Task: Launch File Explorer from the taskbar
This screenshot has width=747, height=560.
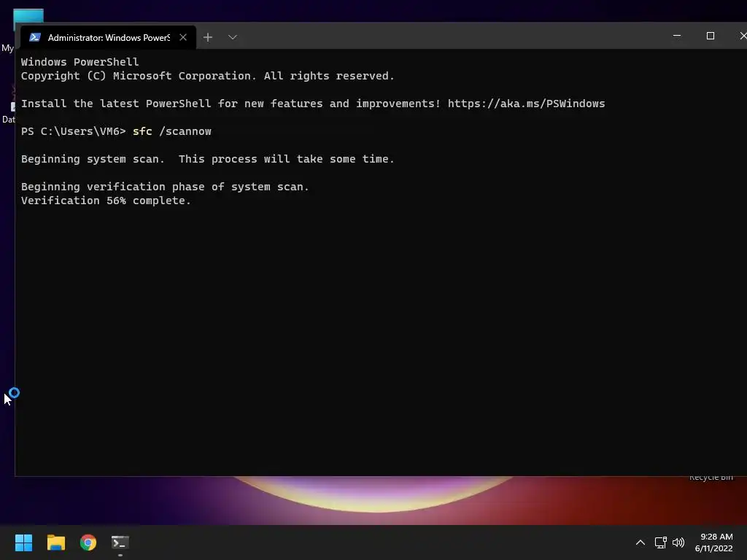Action: tap(55, 542)
